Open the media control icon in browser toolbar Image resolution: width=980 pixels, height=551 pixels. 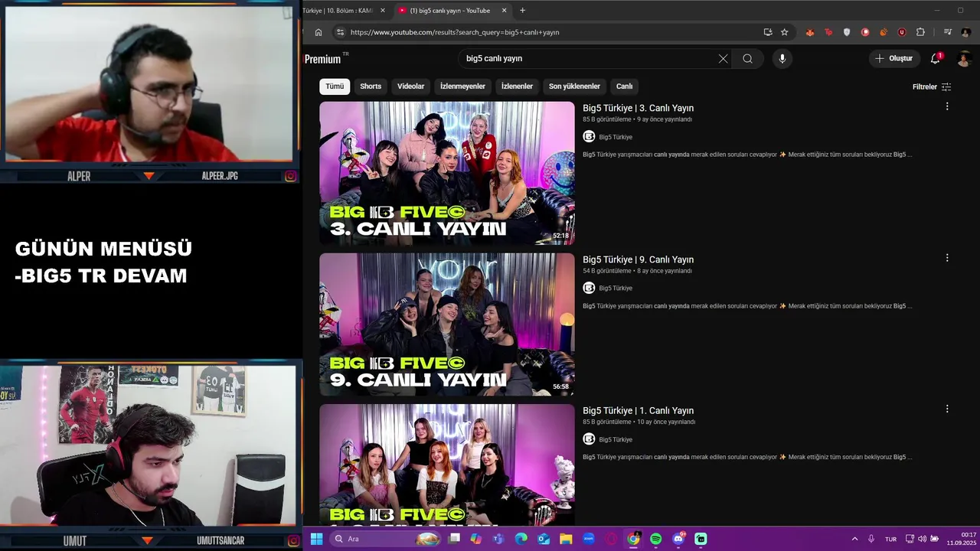947,32
